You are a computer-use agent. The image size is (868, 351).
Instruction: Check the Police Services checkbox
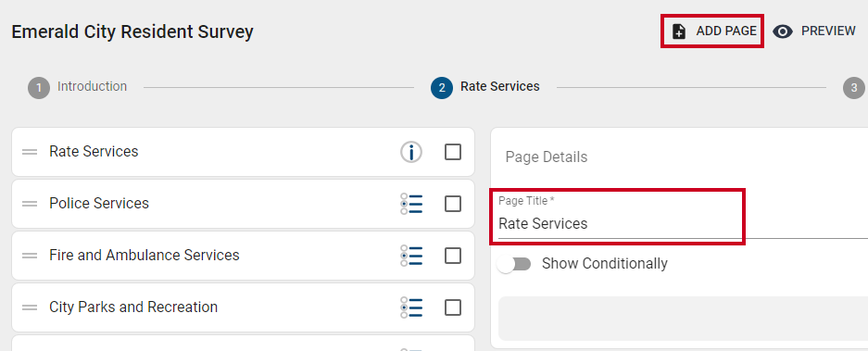click(x=453, y=204)
